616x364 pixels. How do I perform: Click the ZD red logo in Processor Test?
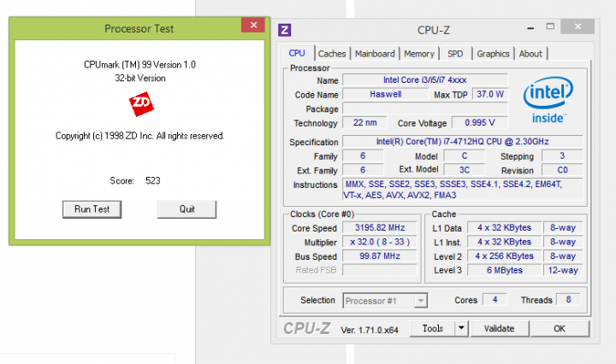pos(141,104)
